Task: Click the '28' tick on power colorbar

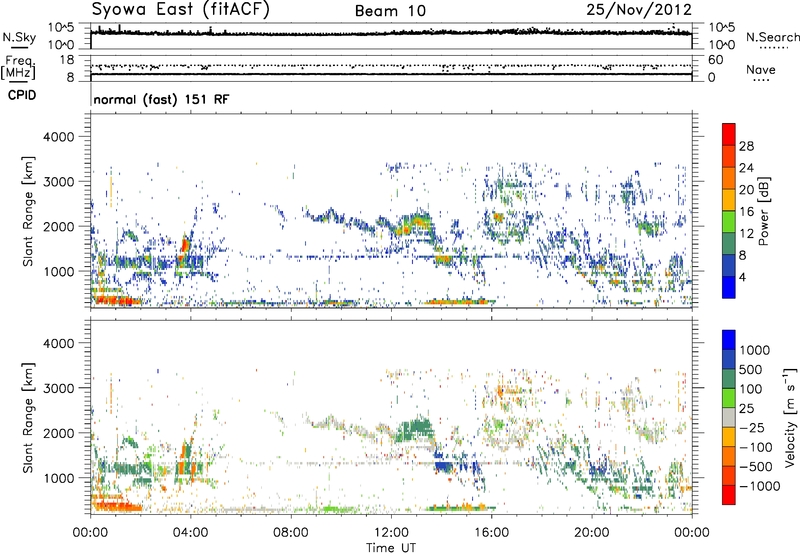Action: pos(746,146)
